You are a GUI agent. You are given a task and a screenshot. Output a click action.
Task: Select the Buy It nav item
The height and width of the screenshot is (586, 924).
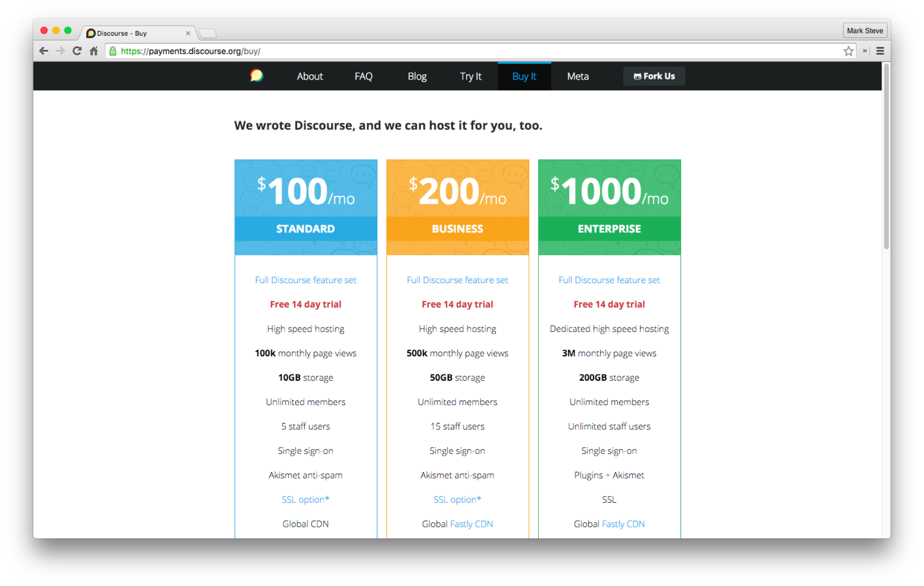point(525,76)
